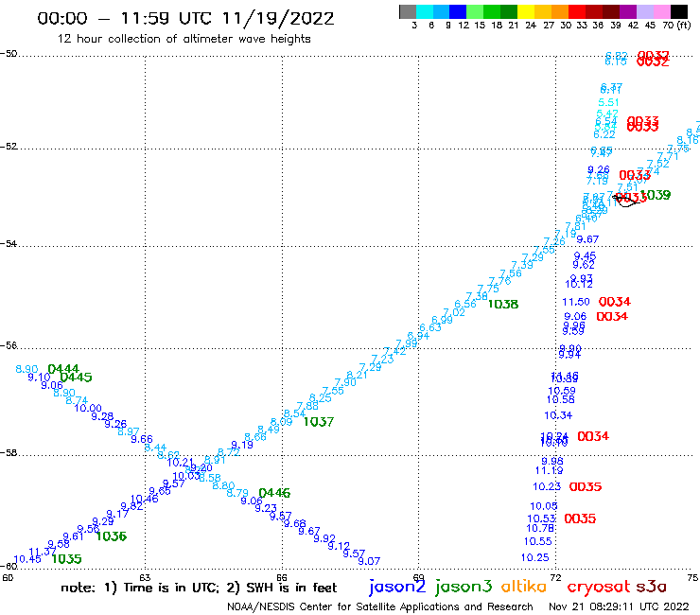Screen dimensions: 700x615
Task: Click the black swatch at legend end
Action: (x=678, y=11)
